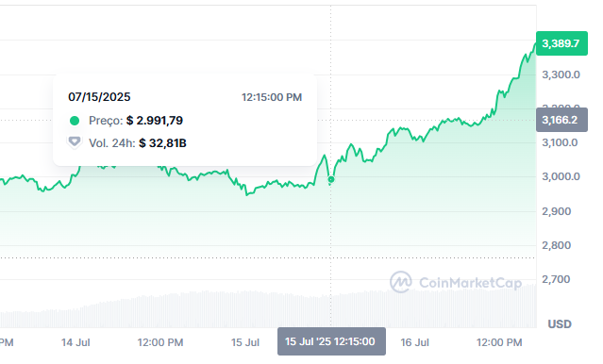This screenshot has height=364, width=603.
Task: Click the 16 Jul date axis label
Action: [x=414, y=342]
